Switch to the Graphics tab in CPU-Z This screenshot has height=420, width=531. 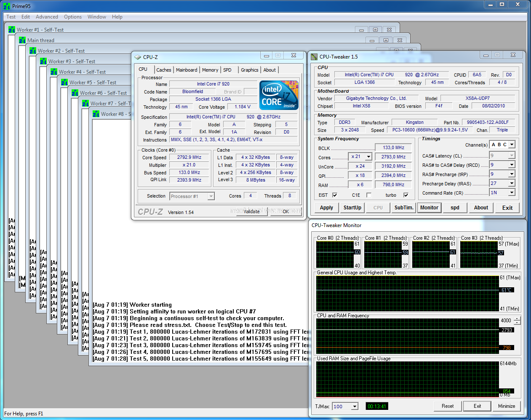point(250,70)
